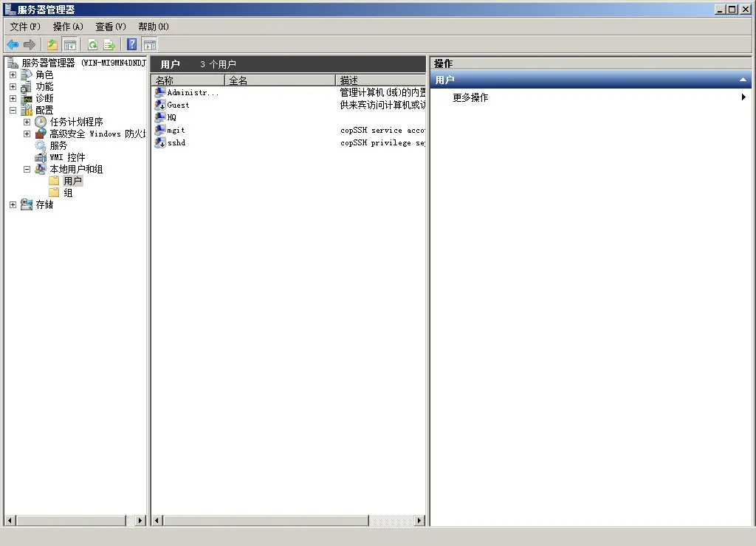Toggle the console tree pane toolbar icon

pos(70,45)
